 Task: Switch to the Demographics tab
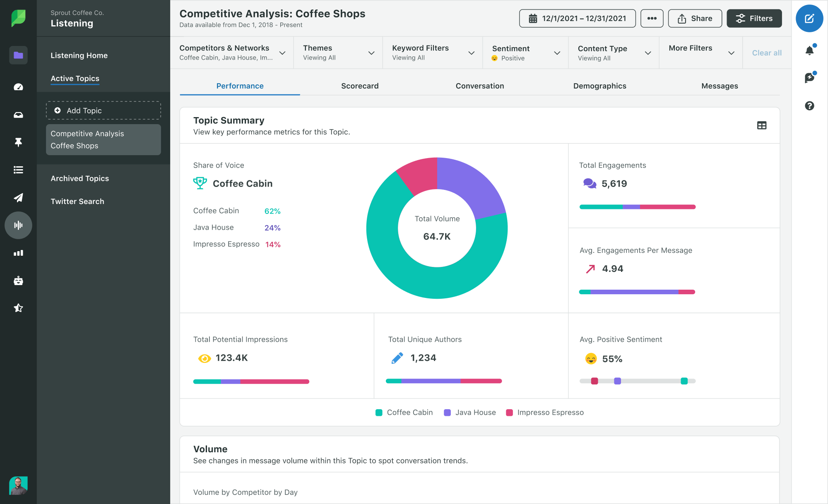pyautogui.click(x=599, y=86)
